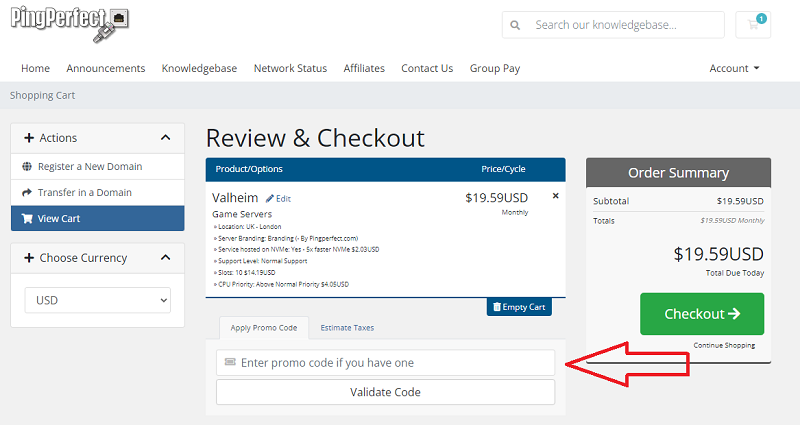Viewport: 800px width, 425px height.
Task: Focus the promo code input field
Action: point(385,362)
